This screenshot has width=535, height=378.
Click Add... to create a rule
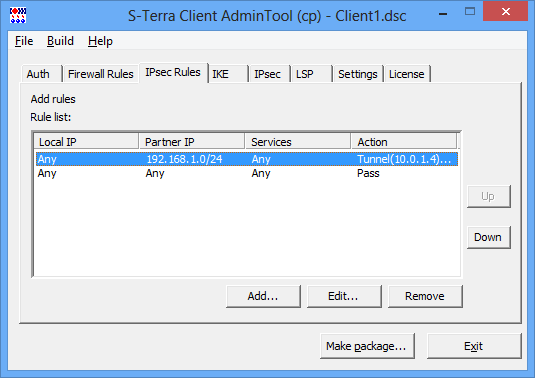coord(263,296)
